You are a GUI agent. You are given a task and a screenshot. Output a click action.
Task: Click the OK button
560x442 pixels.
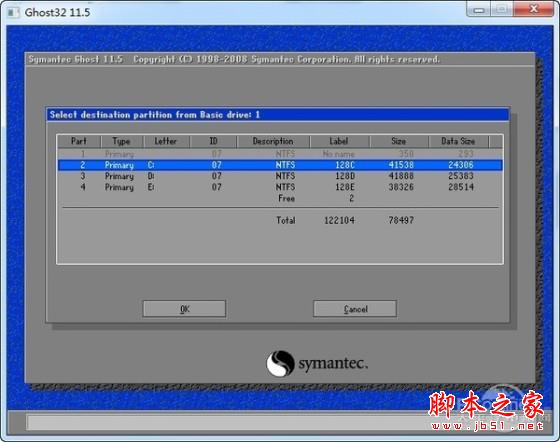point(184,309)
